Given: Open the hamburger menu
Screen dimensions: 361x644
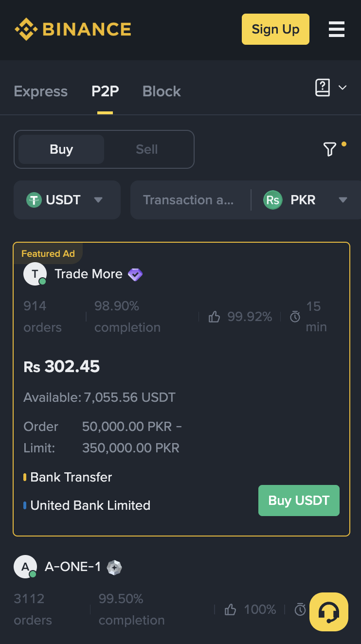Looking at the screenshot, I should (337, 29).
